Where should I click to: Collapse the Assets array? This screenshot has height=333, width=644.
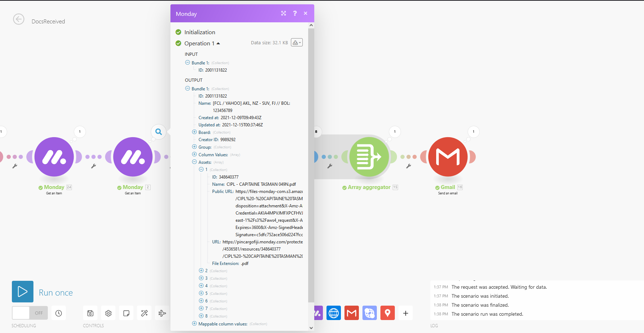tap(194, 162)
